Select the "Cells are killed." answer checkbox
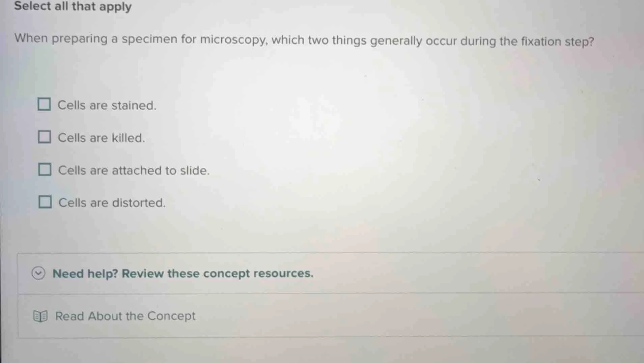This screenshot has width=644, height=363. pyautogui.click(x=45, y=137)
